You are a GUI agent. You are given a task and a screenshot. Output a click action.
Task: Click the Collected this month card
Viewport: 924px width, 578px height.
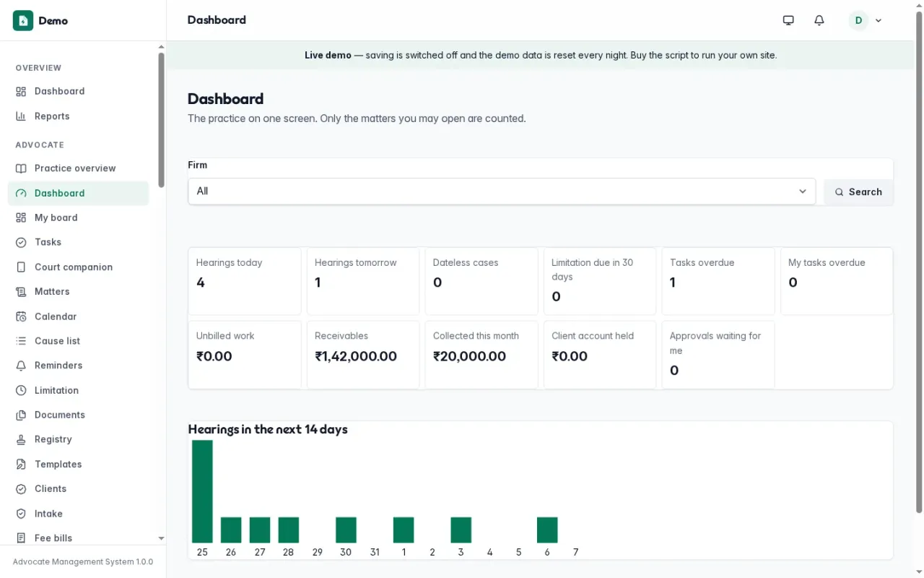pyautogui.click(x=481, y=355)
